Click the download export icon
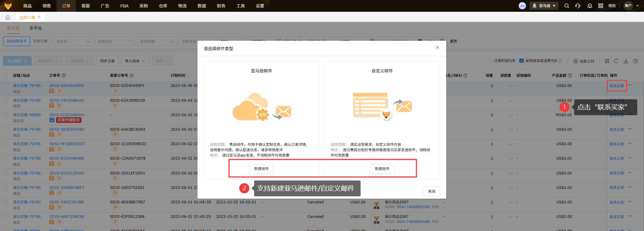The height and width of the screenshot is (231, 644). coord(626,61)
